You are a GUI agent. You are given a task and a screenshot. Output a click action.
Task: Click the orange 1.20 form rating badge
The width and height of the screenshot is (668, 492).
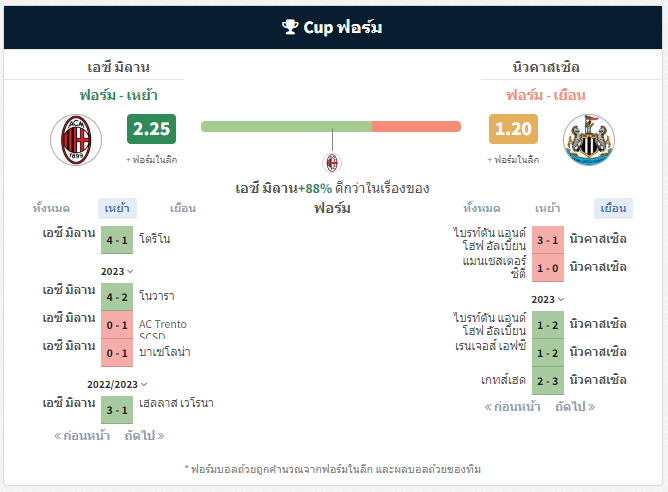tap(513, 129)
